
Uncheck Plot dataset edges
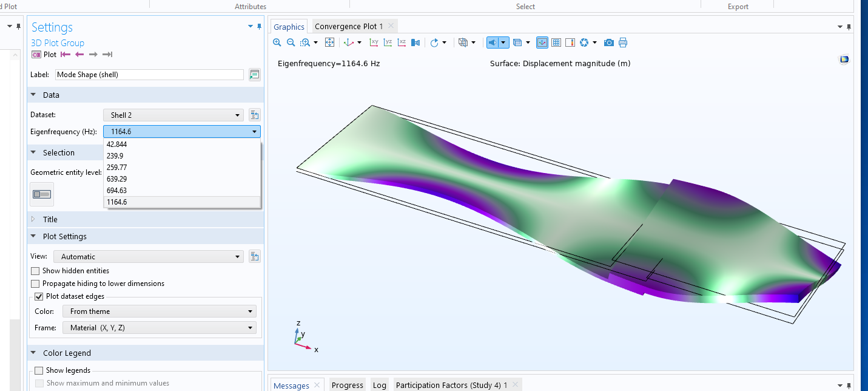39,296
